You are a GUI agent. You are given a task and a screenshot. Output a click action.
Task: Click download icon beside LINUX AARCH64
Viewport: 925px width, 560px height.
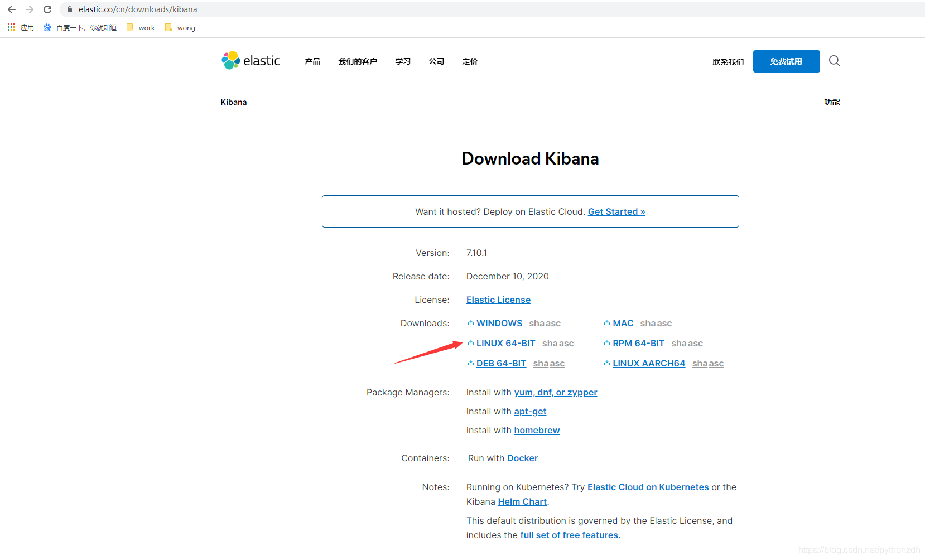point(607,363)
